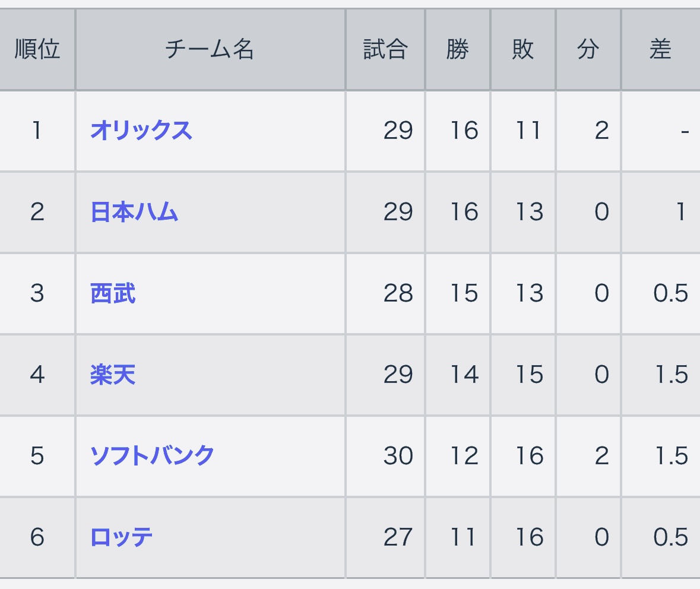Viewport: 700px width, 589px height.
Task: Select the 試合 column header
Action: click(385, 49)
